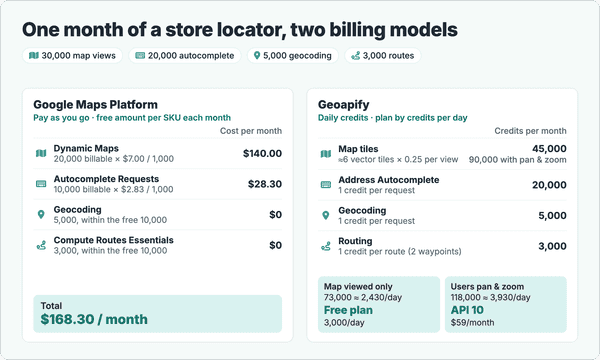The height and width of the screenshot is (360, 600).
Task: Click '≈6 vector tiles × 0.25 per view' text
Action: (398, 160)
